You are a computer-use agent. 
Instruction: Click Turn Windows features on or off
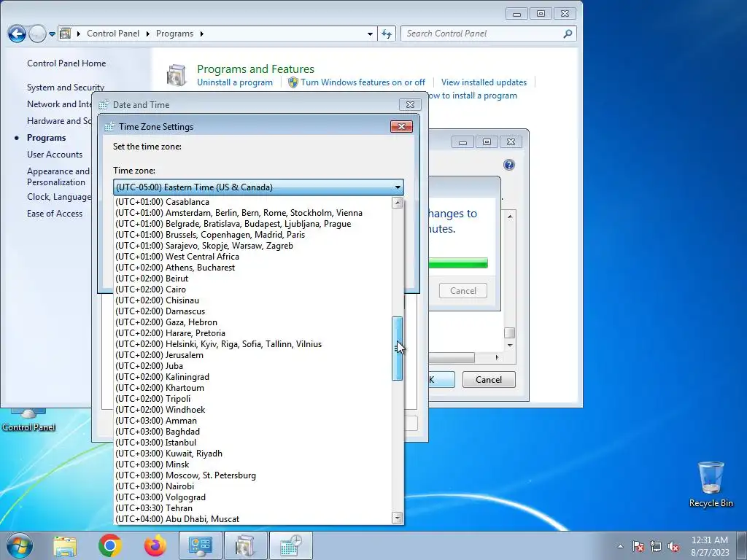pyautogui.click(x=363, y=82)
